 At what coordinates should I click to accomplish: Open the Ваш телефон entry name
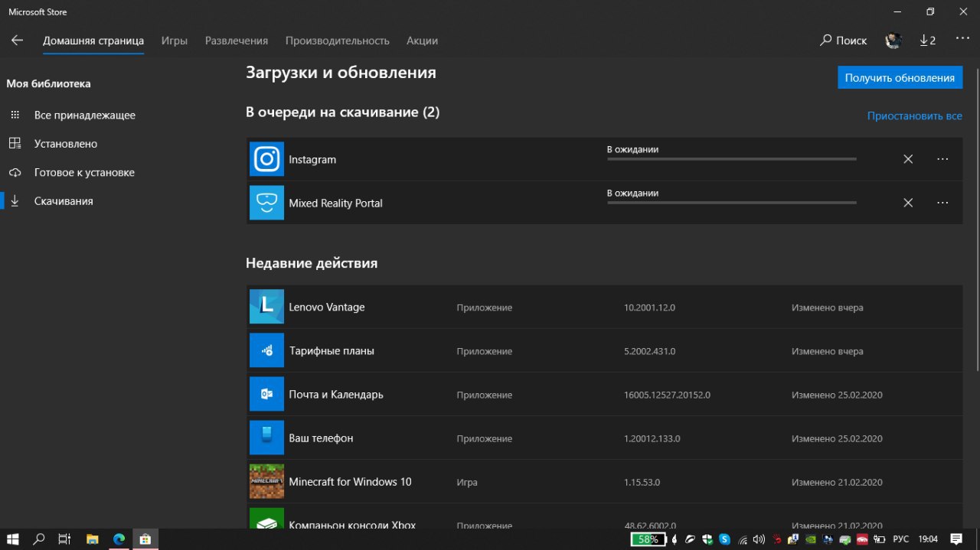click(x=321, y=438)
